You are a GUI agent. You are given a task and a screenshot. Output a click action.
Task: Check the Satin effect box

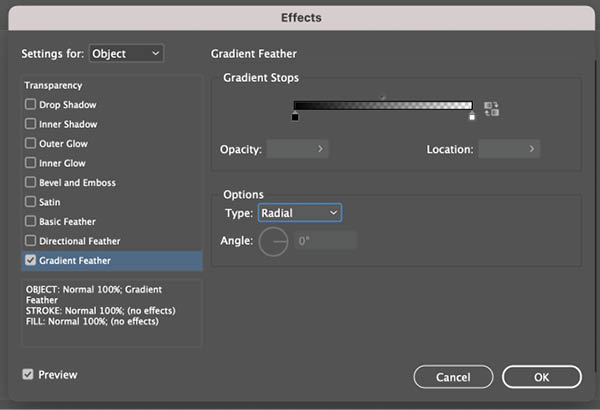[30, 201]
